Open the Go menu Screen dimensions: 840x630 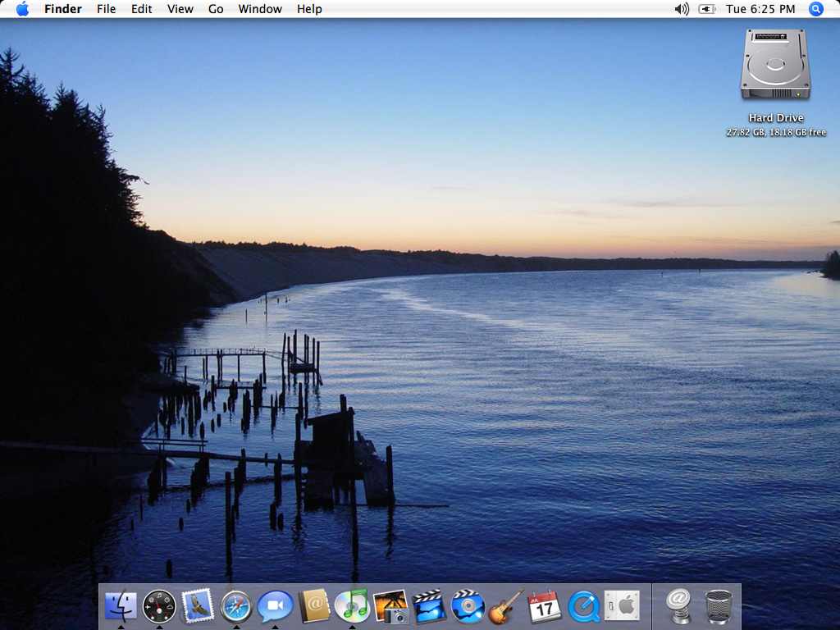click(x=216, y=9)
